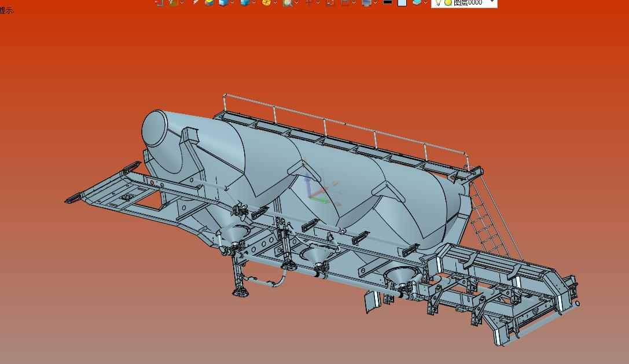Open dropdown arrow beside the magnifier icon
The height and width of the screenshot is (364, 629).
tap(296, 3)
